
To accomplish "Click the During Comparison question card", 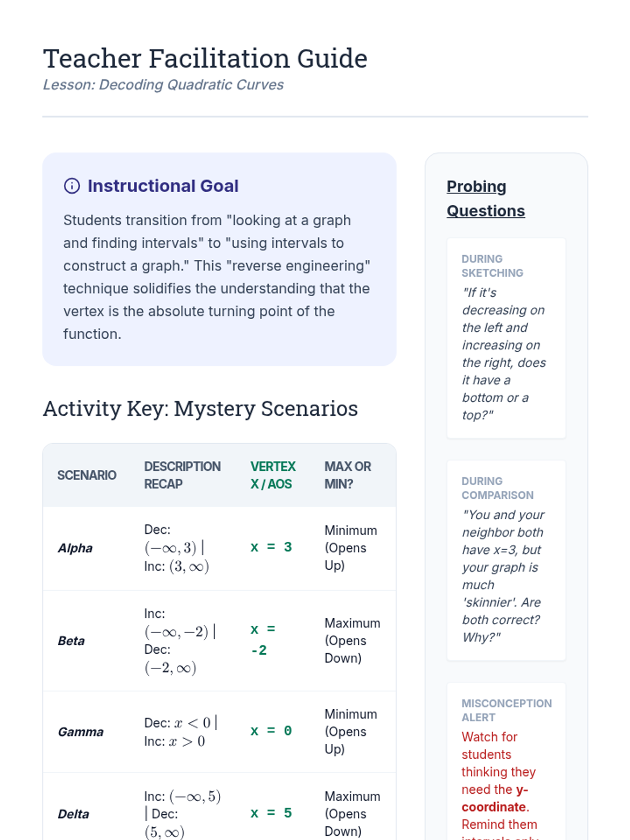I will (x=506, y=560).
